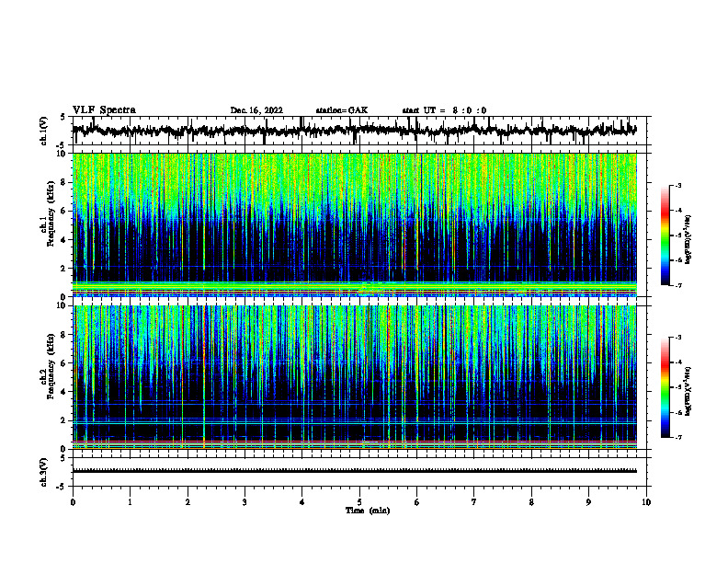This screenshot has height=563, width=728.
Task: Click the "9" tick on the time axis
Action: (588, 502)
